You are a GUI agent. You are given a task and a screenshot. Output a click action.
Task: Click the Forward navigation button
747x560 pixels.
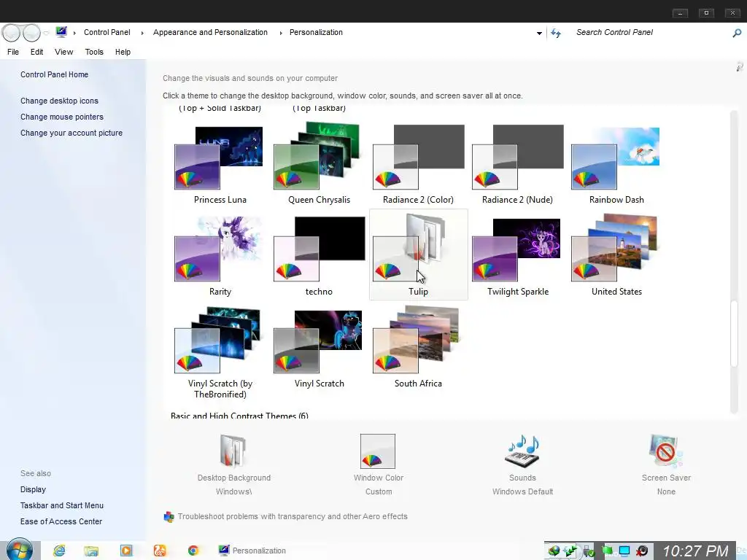(31, 33)
